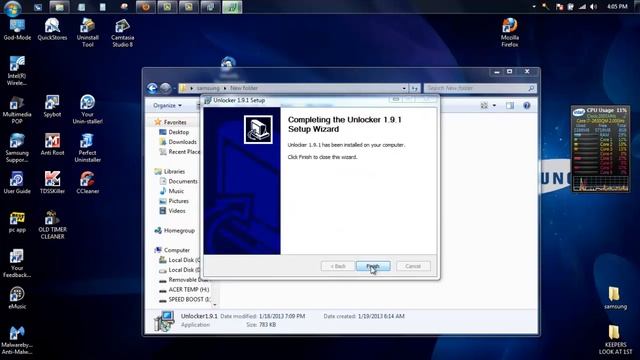Open Intel(R) Wireless desktop icon
The image size is (640, 360).
(17, 71)
